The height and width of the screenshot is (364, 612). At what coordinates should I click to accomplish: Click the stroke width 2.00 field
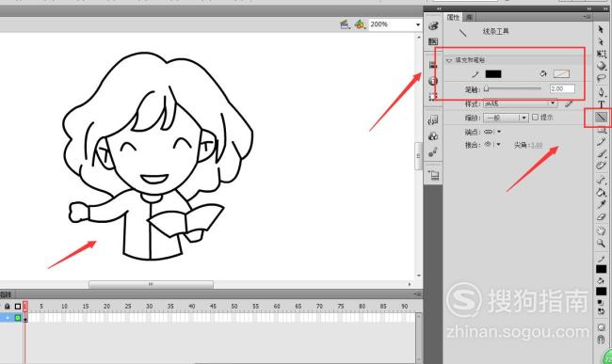coord(562,89)
